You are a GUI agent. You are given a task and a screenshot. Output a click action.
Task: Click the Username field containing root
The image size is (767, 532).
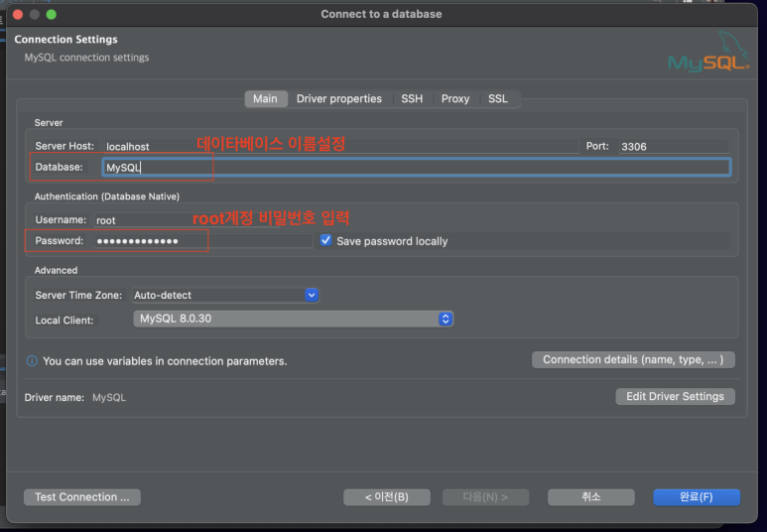[x=187, y=220]
